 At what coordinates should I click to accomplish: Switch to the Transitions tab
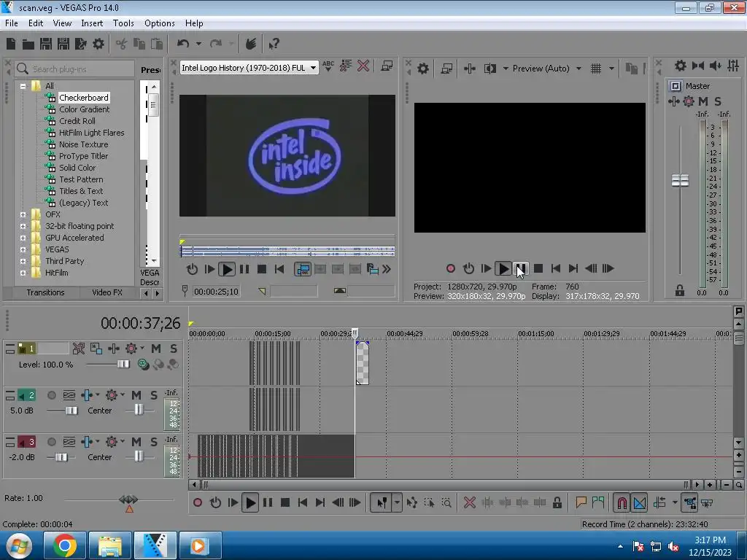(x=45, y=292)
